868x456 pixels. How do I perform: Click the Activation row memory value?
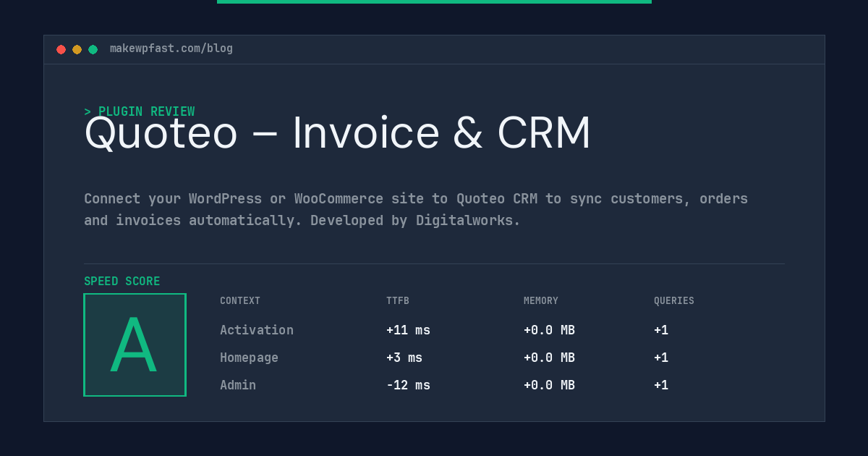[x=549, y=330]
